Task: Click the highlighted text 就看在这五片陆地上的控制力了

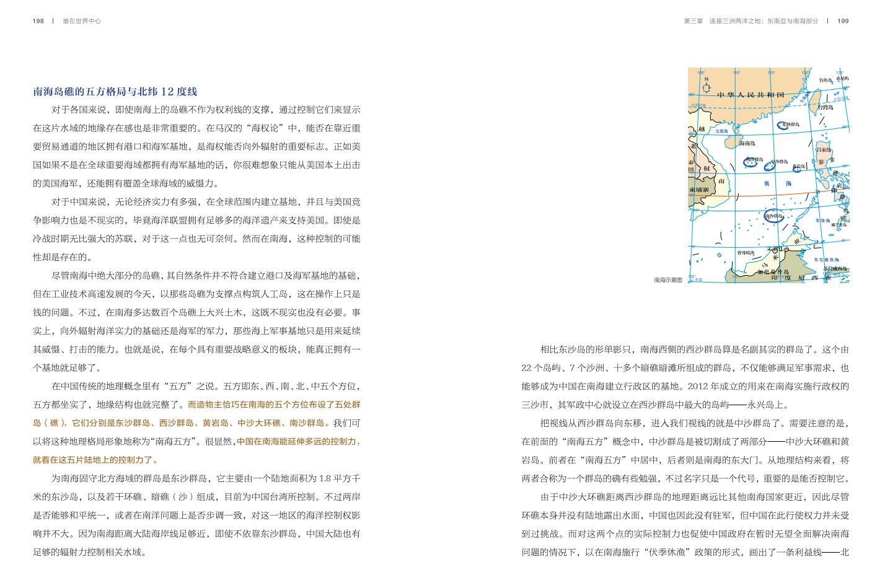Action: pyautogui.click(x=95, y=460)
